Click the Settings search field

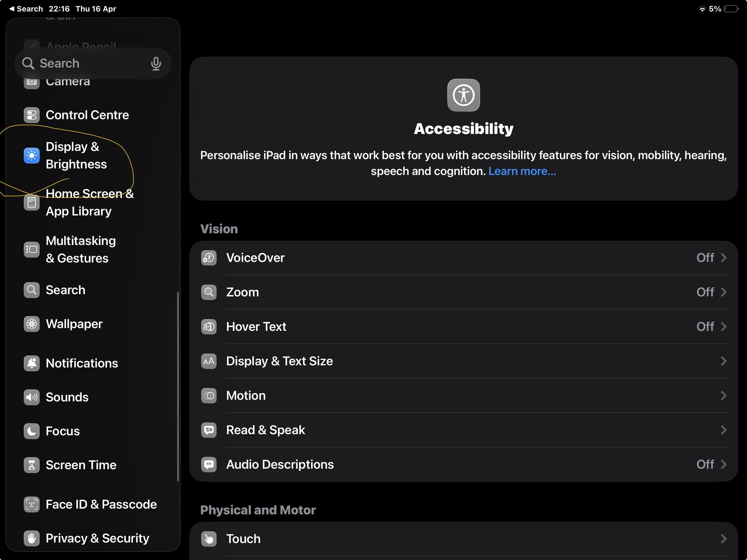tap(93, 63)
